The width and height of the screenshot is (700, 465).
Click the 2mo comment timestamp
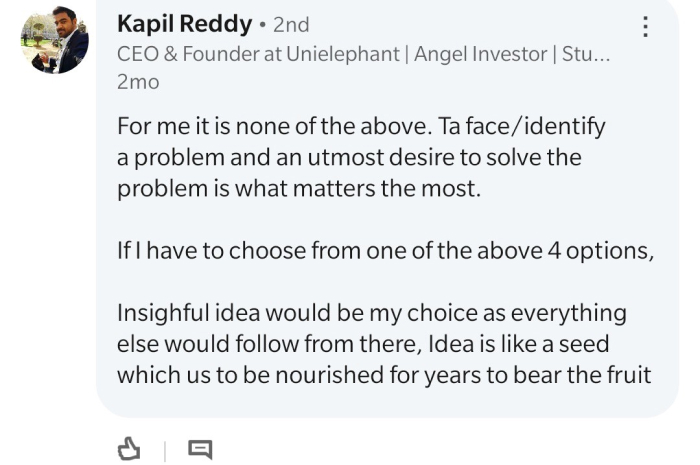138,82
